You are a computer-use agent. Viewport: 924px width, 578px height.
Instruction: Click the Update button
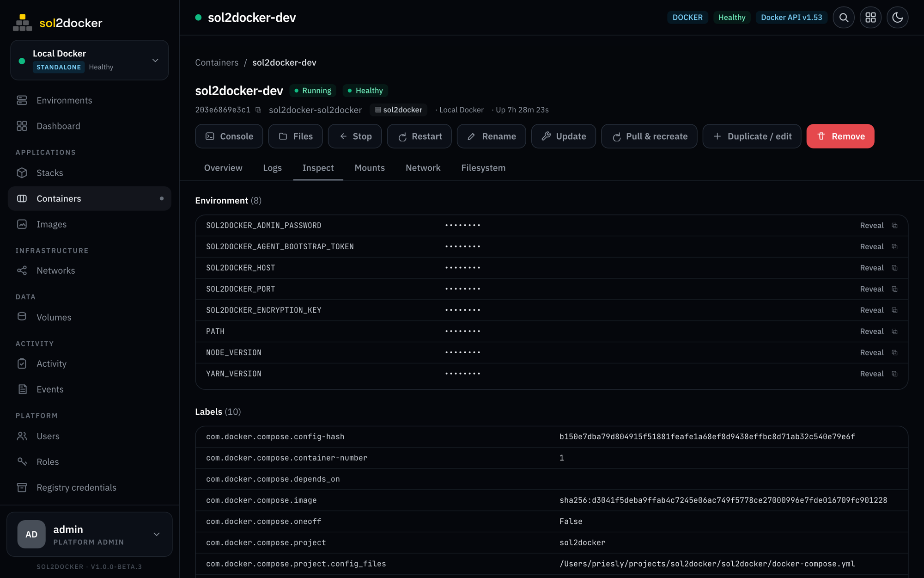(x=564, y=136)
